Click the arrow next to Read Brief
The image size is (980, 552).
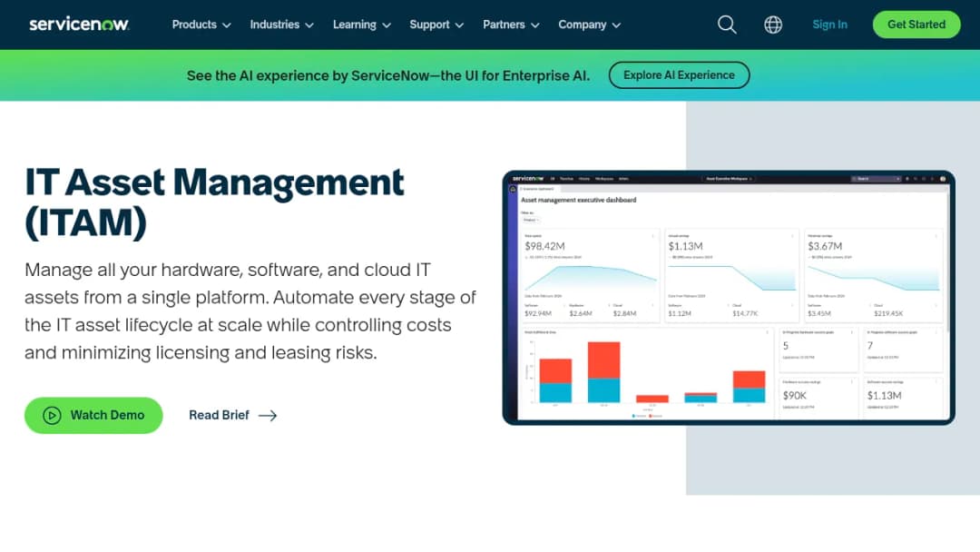click(268, 415)
